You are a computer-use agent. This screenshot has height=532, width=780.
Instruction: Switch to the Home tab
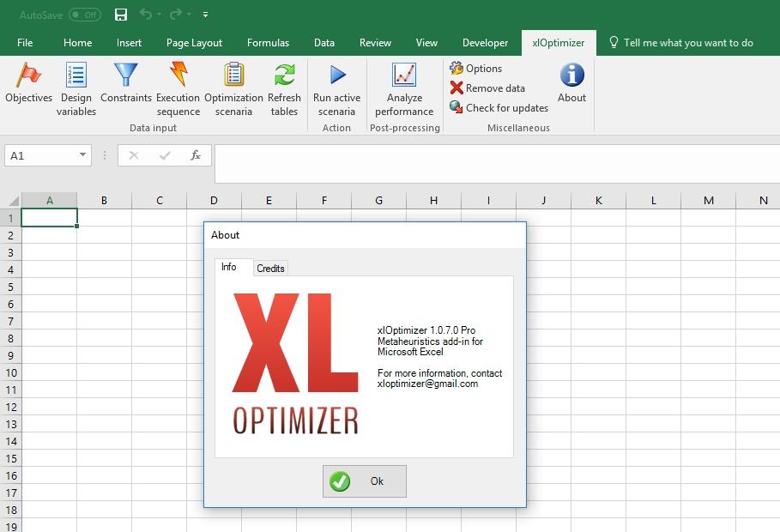pos(77,43)
